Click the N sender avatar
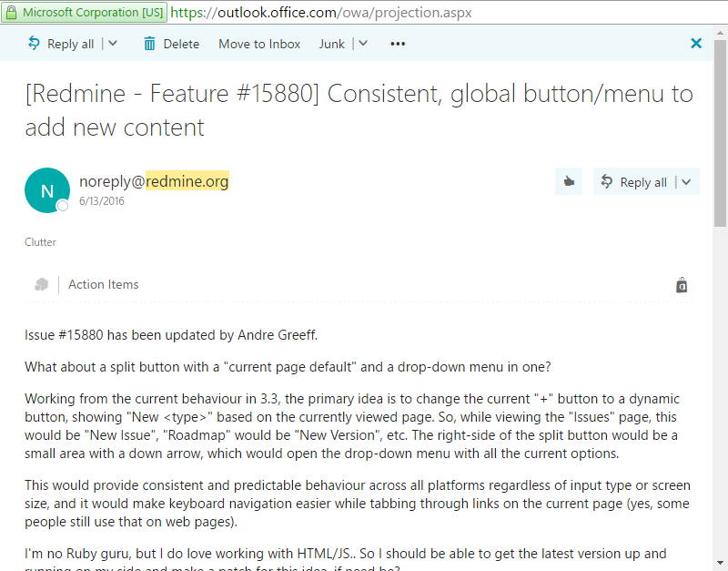The image size is (728, 571). click(47, 190)
